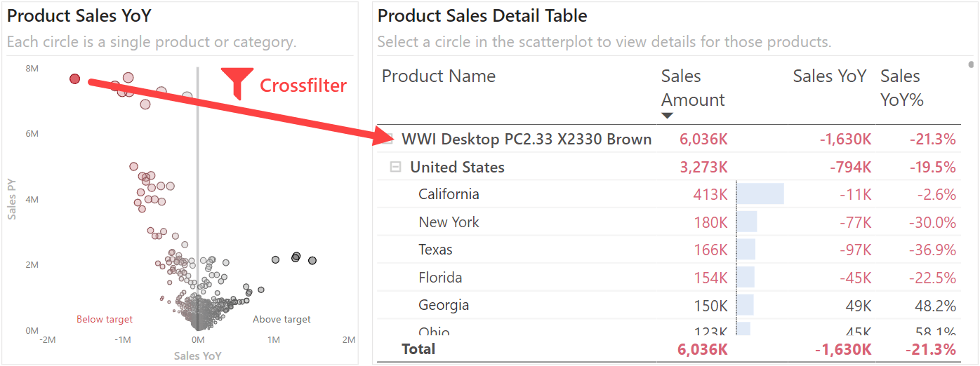Click California's sales data bar

click(760, 194)
